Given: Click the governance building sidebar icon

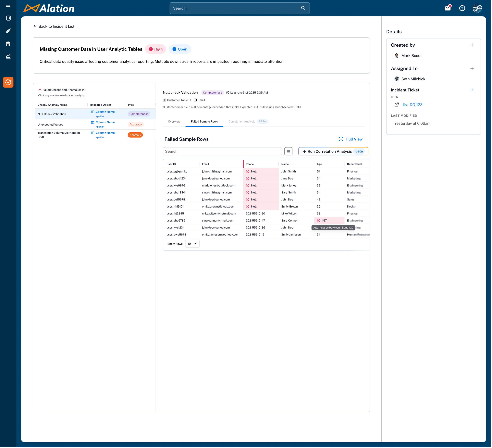Looking at the screenshot, I should click(x=8, y=44).
